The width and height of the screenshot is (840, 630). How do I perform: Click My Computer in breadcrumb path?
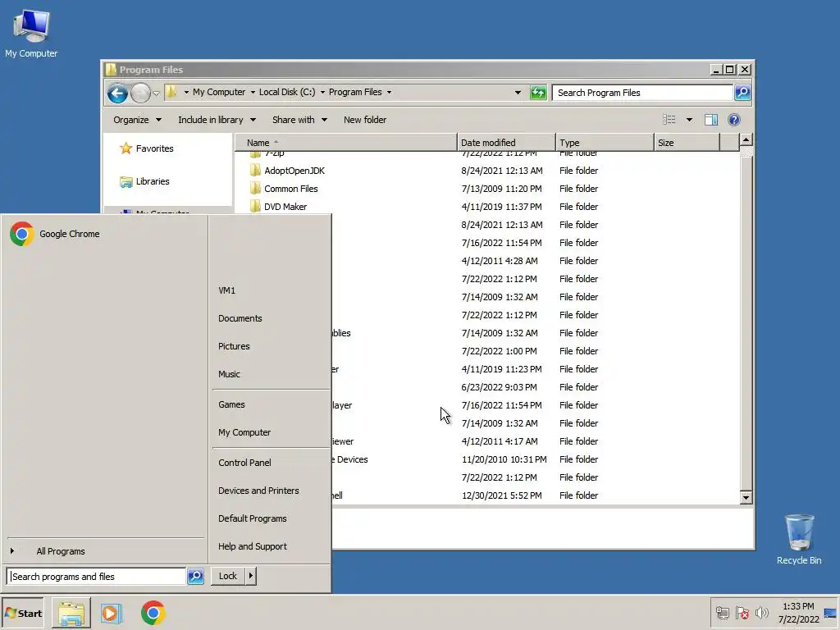219,92
